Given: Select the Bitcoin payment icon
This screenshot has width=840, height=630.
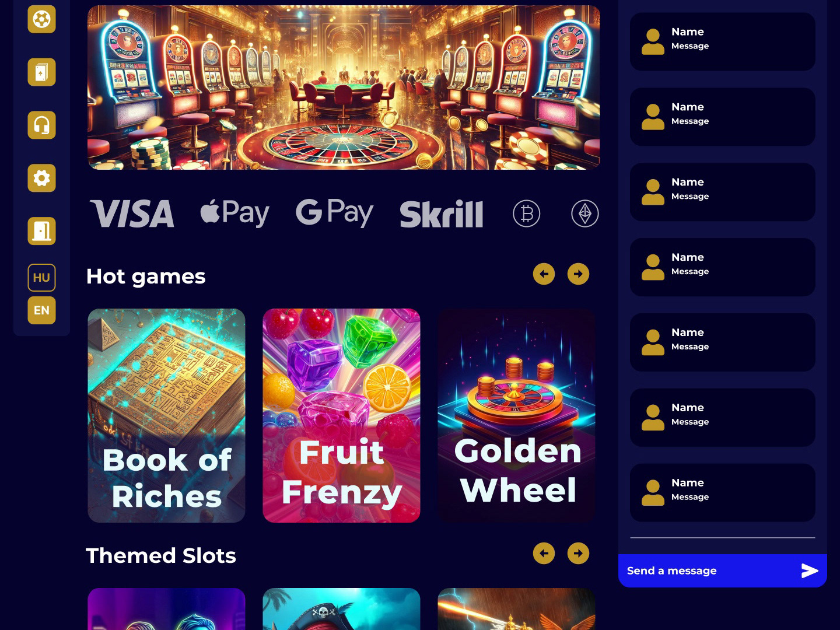Looking at the screenshot, I should click(x=527, y=213).
